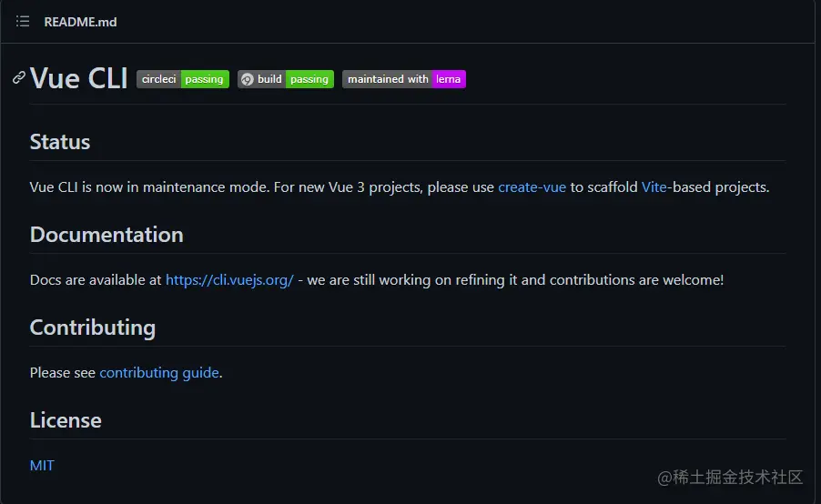This screenshot has width=821, height=504.
Task: Click the build passing badge
Action: 286,79
